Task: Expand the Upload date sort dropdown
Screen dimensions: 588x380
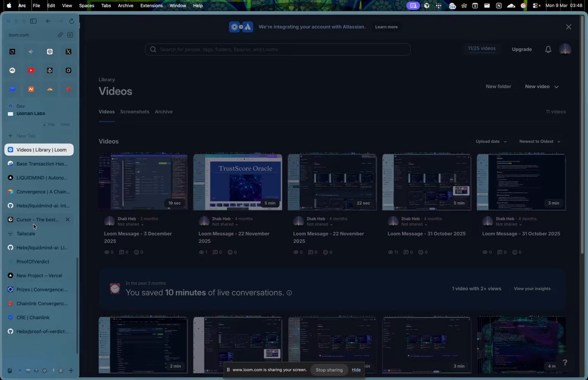Action: [x=491, y=141]
